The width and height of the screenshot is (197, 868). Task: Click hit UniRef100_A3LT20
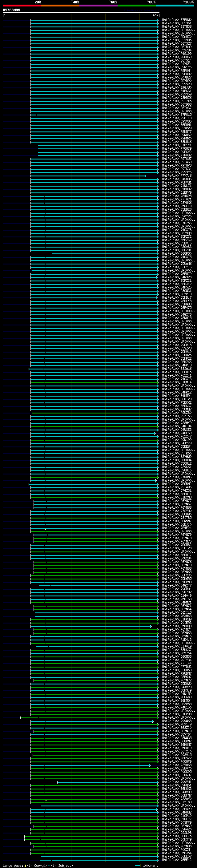point(177,548)
